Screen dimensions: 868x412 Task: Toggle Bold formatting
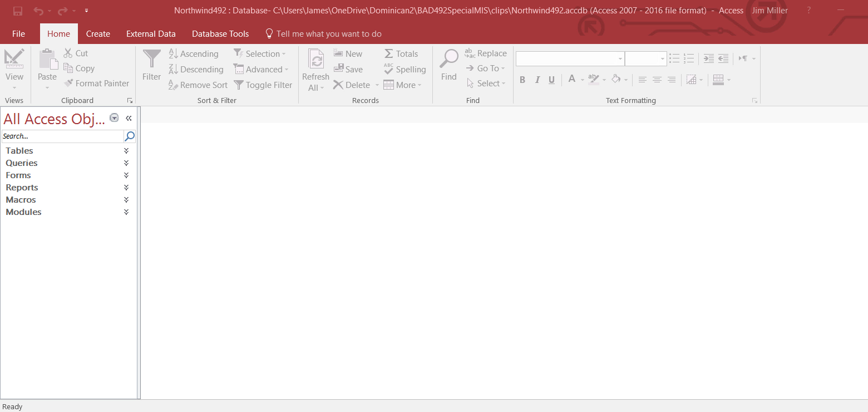pos(522,80)
